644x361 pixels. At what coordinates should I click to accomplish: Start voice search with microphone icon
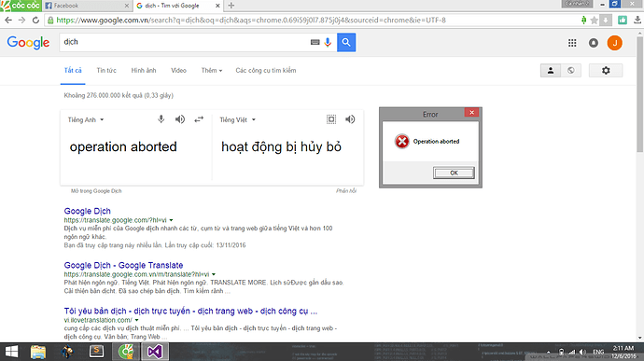click(328, 42)
